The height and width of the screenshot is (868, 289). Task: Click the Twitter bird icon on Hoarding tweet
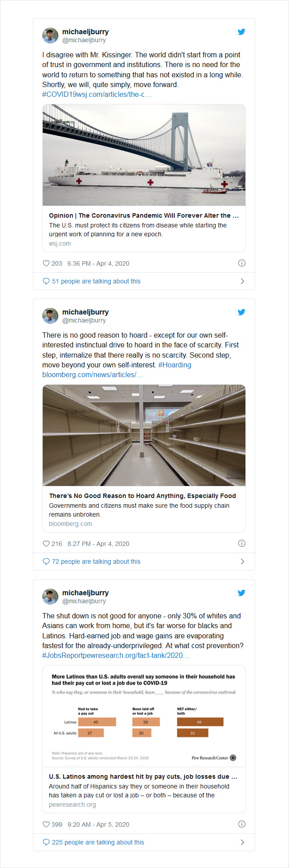pyautogui.click(x=241, y=312)
